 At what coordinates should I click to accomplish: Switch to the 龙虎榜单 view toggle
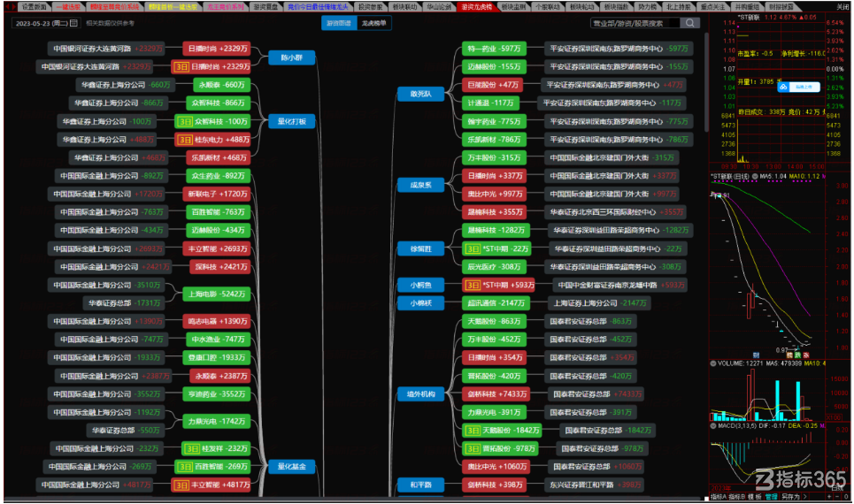[x=374, y=23]
